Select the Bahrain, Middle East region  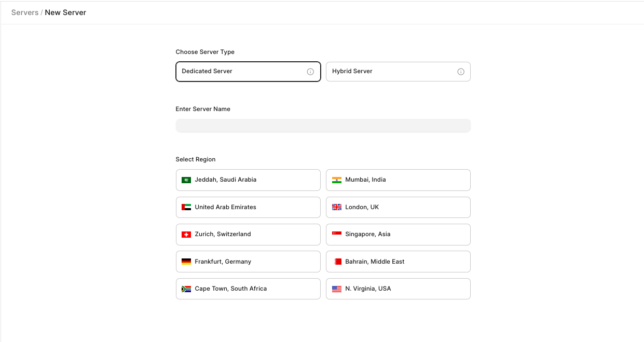point(398,262)
